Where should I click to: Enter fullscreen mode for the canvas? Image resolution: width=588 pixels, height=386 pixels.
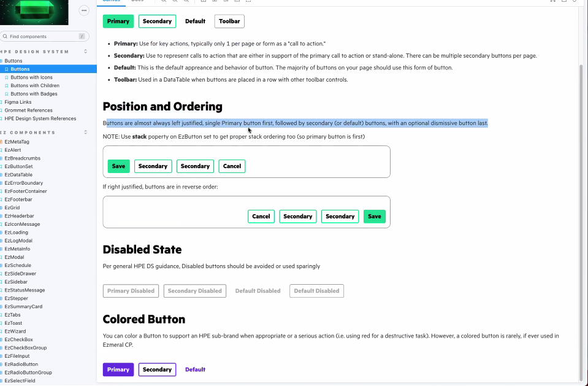(x=553, y=2)
